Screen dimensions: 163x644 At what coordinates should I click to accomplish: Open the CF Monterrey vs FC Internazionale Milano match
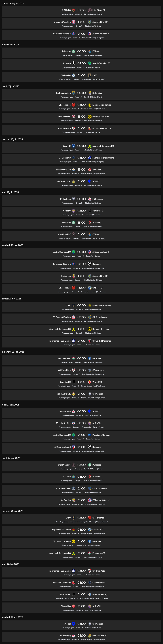point(81,159)
